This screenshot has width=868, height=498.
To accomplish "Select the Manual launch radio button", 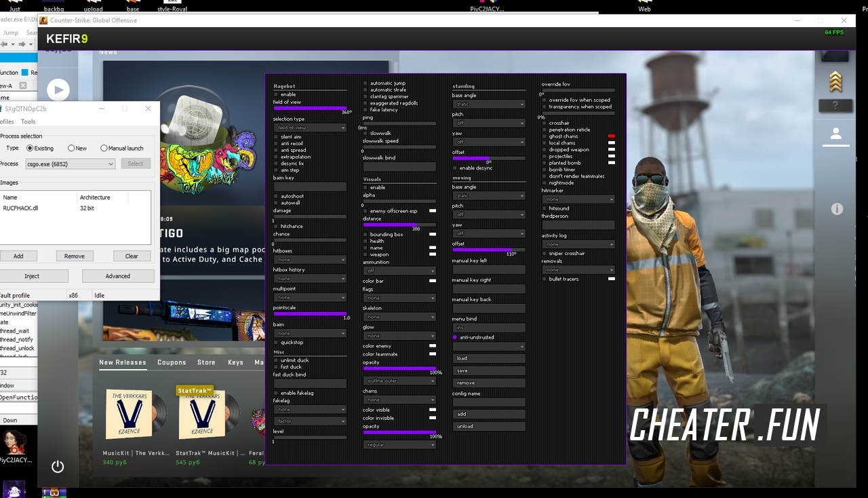I will click(104, 148).
